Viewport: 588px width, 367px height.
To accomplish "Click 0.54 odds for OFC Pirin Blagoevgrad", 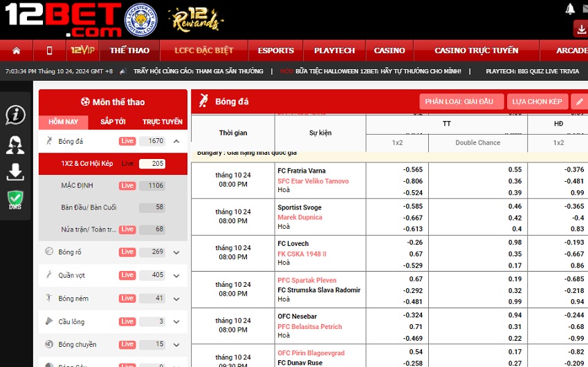I will pyautogui.click(x=416, y=352).
